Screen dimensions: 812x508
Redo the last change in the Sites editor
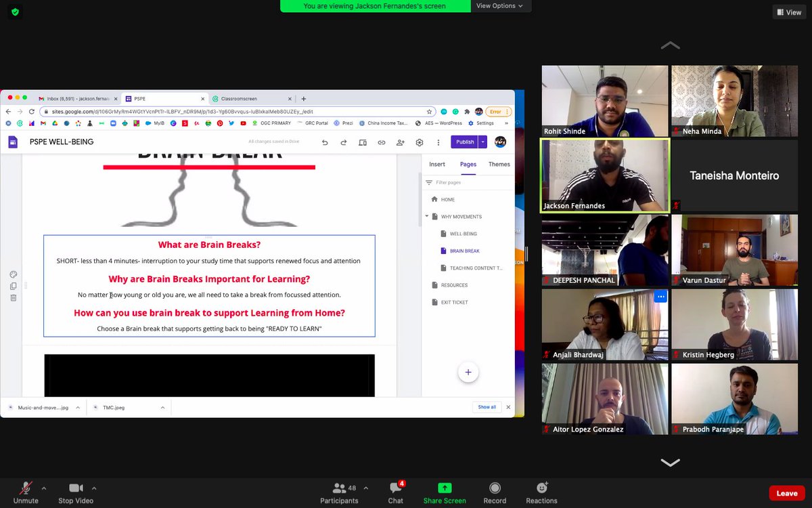[343, 142]
